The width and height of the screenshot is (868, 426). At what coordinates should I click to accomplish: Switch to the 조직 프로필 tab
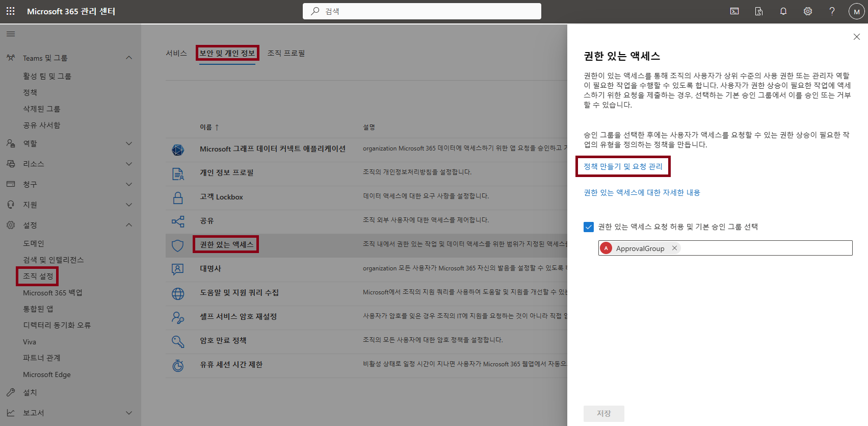click(286, 53)
